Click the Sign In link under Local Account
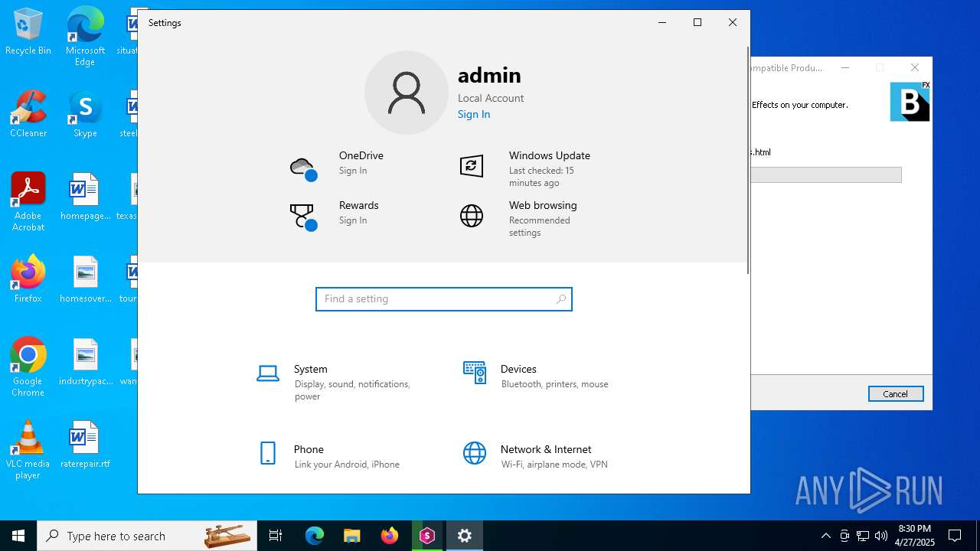980x551 pixels. click(x=474, y=114)
